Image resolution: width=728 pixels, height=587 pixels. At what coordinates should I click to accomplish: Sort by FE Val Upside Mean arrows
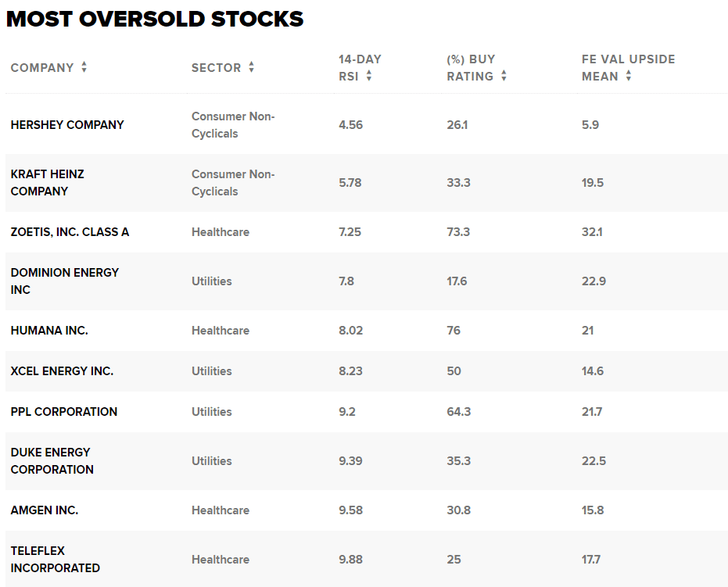[x=629, y=77]
